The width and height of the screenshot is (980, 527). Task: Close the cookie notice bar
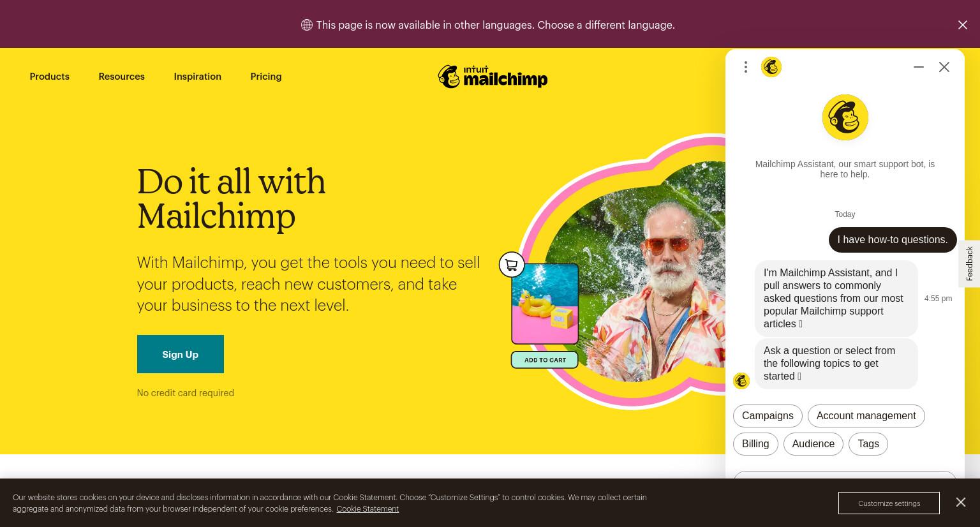(961, 502)
